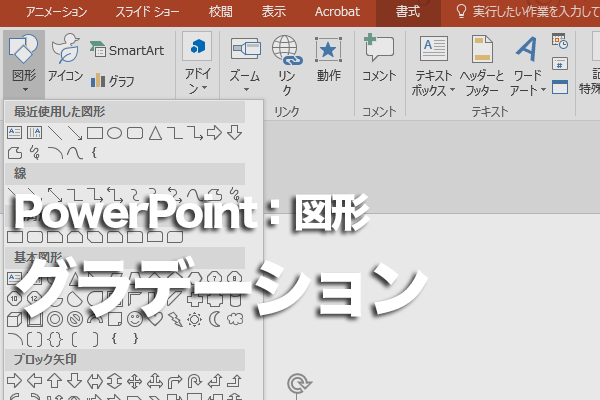Select the 表示 ribbon tab
Screen dimensions: 600x400
(x=273, y=11)
